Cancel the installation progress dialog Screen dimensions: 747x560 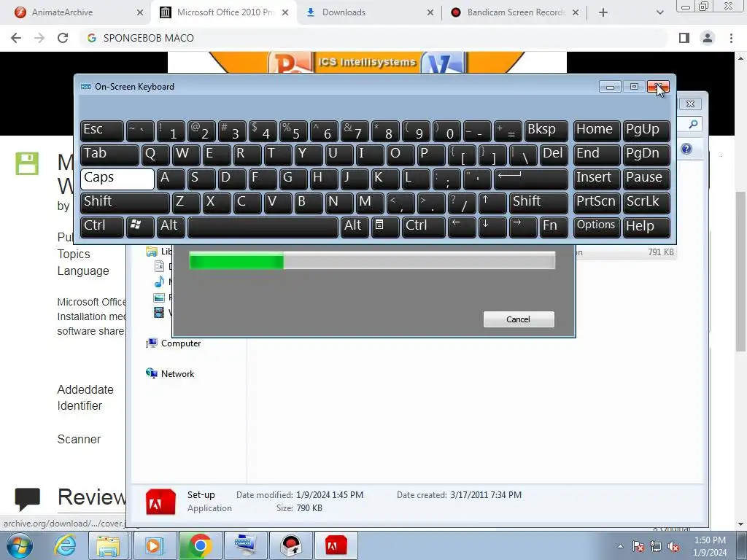point(519,319)
